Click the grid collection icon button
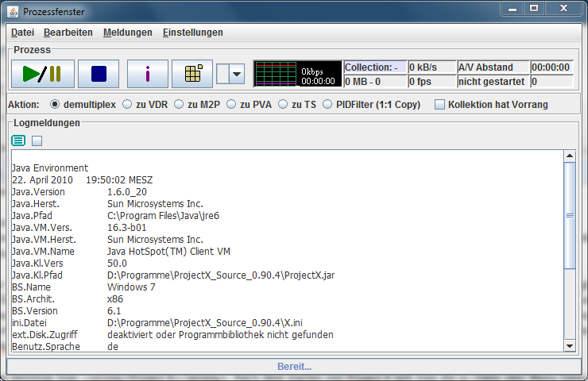The image size is (588, 381). click(192, 74)
